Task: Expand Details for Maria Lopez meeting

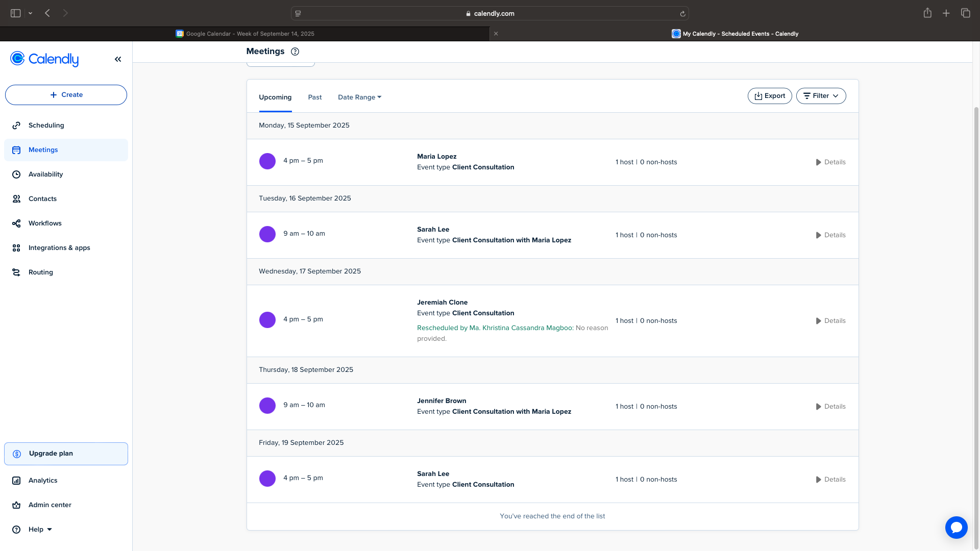Action: pyautogui.click(x=830, y=162)
